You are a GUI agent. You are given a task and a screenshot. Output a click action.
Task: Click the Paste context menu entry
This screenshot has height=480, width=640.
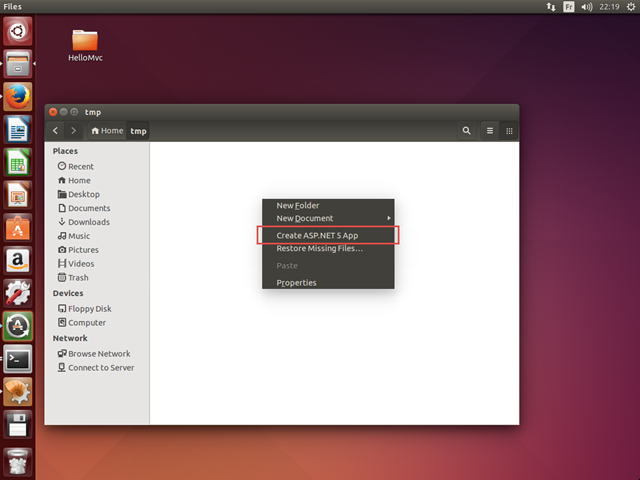click(x=328, y=266)
